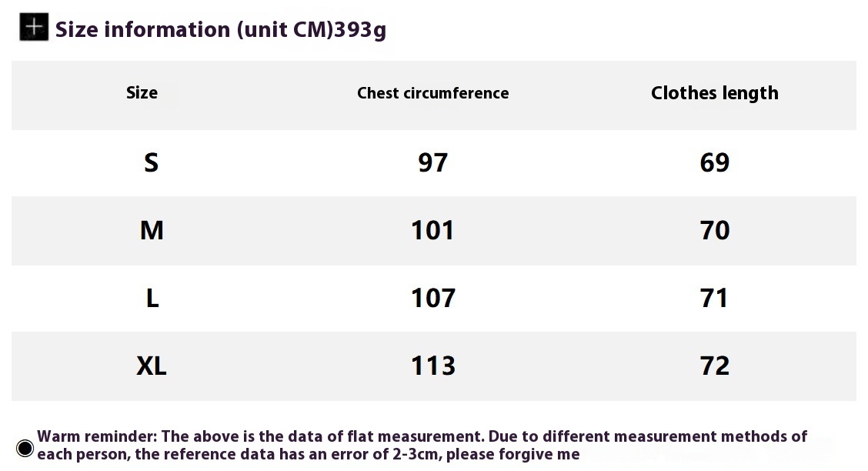Select the M size cell
The height and width of the screenshot is (471, 868).
152,230
